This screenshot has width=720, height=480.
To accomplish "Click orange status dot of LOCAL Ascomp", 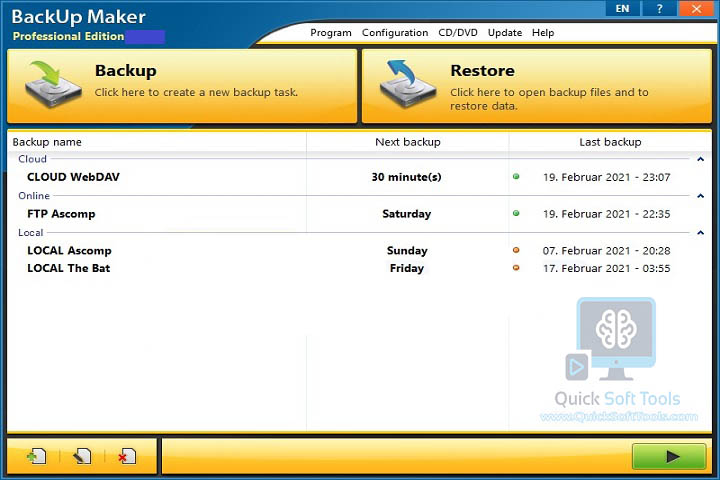I will 516,250.
